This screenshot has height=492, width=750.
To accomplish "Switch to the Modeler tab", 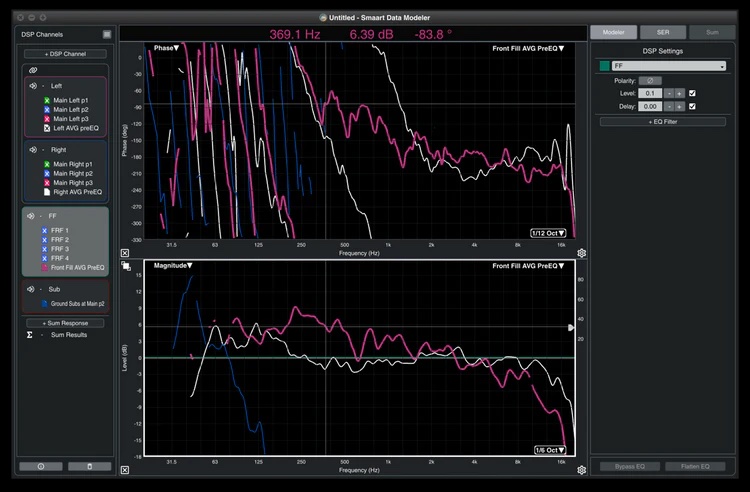I will pos(613,32).
